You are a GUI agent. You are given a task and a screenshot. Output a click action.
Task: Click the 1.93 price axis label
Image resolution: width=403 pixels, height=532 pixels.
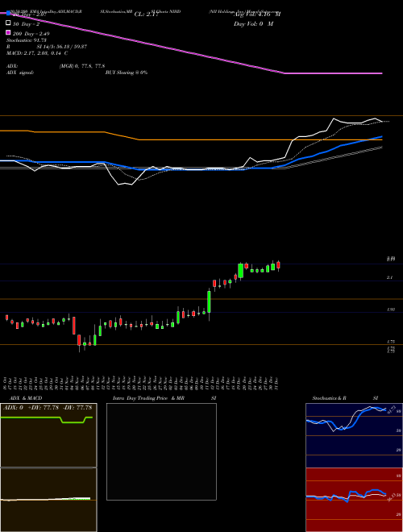tap(391, 310)
